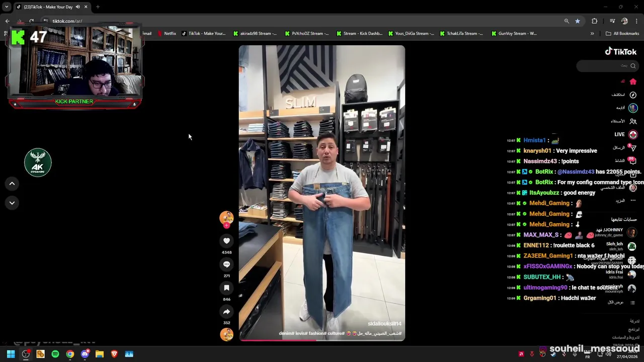Open comments on the TikTok video

point(226,264)
